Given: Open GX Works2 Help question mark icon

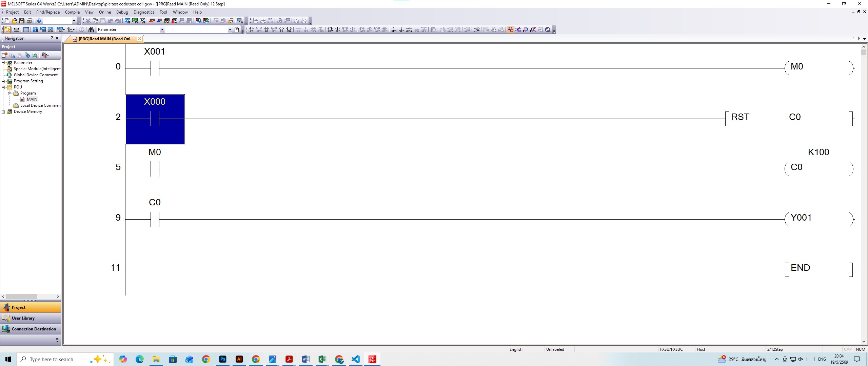Looking at the screenshot, I should pyautogui.click(x=39, y=21).
